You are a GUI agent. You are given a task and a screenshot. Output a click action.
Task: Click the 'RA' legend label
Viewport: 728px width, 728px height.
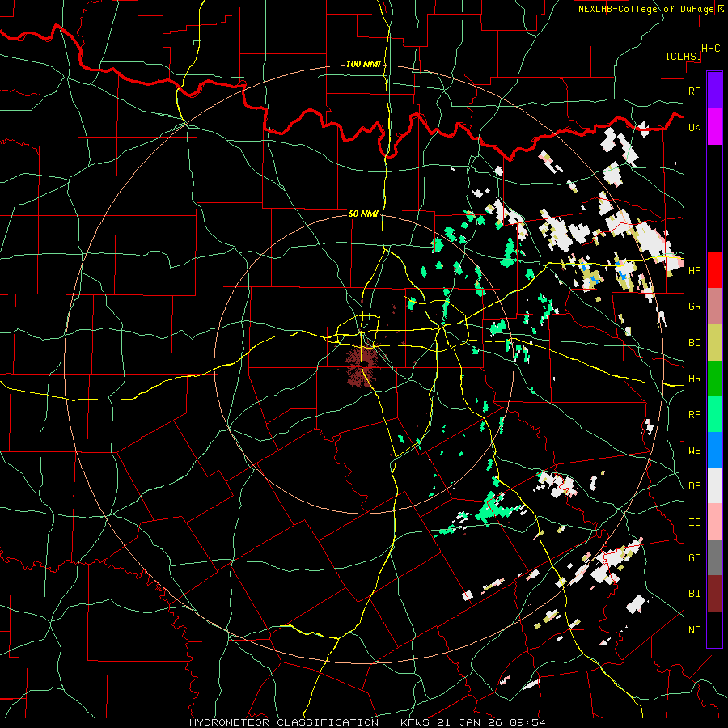694,414
